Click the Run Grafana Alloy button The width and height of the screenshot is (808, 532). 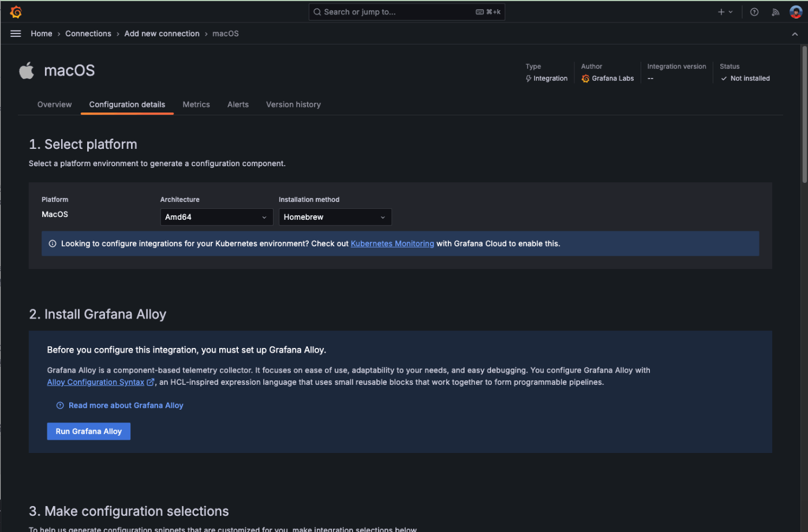pyautogui.click(x=89, y=432)
